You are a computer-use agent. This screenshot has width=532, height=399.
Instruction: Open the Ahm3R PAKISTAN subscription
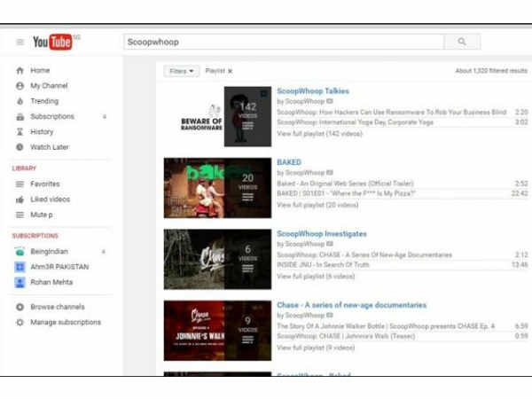pos(59,267)
